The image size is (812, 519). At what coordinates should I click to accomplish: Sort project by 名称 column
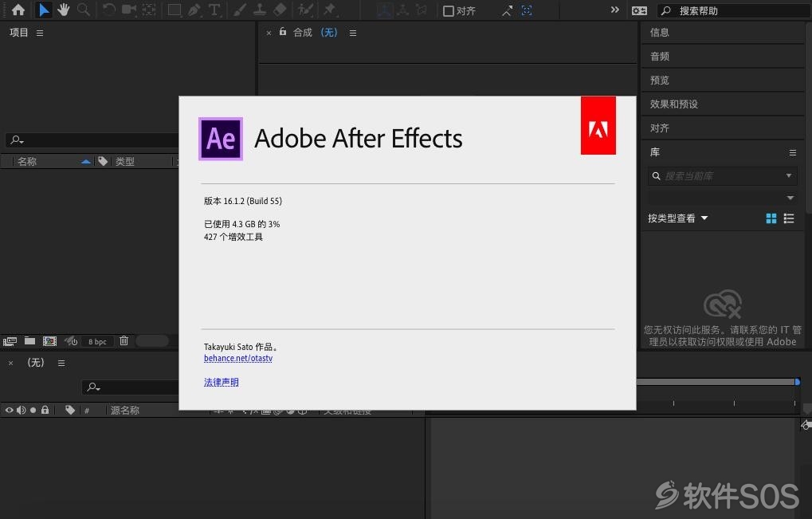[27, 162]
